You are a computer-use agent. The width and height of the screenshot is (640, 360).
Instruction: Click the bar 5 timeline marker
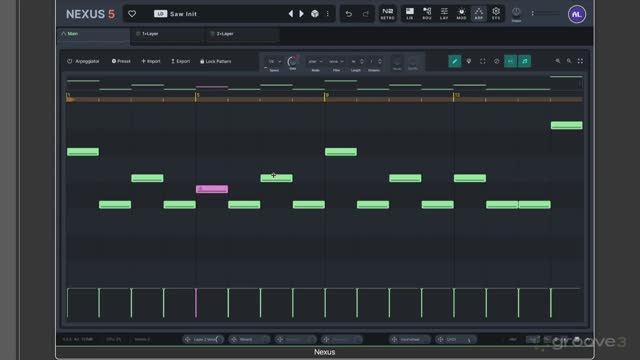coord(197,96)
